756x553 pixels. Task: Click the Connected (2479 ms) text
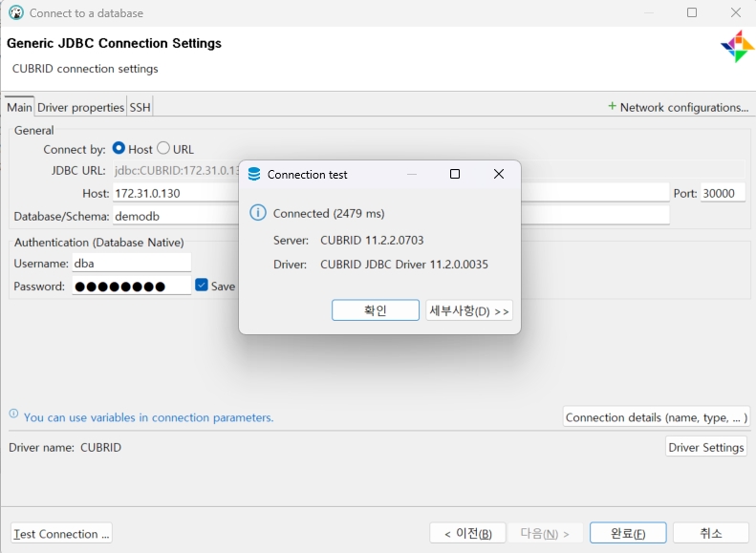coord(329,213)
